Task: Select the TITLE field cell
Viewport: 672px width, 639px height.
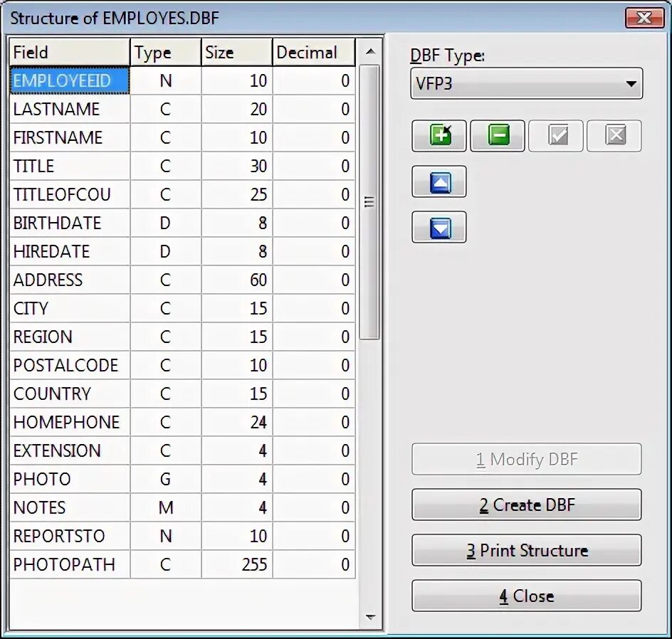Action: click(70, 166)
